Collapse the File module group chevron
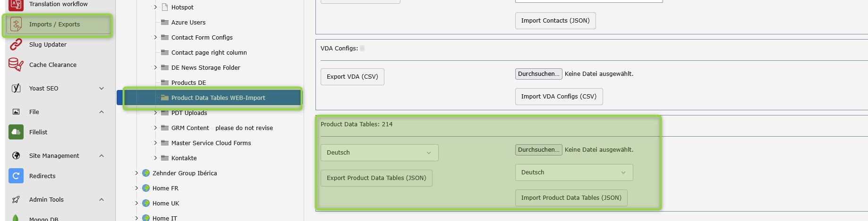868x221 pixels. [102, 112]
